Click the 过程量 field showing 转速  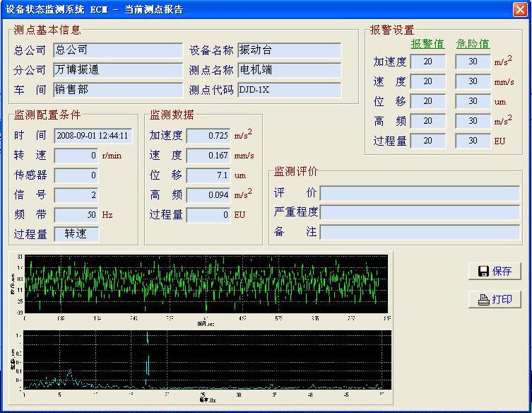click(x=76, y=233)
